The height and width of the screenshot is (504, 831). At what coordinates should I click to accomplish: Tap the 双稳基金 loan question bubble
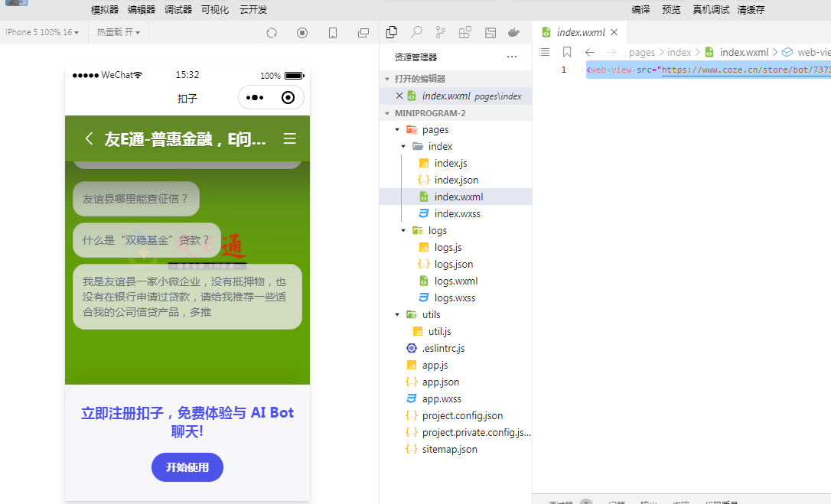[147, 240]
